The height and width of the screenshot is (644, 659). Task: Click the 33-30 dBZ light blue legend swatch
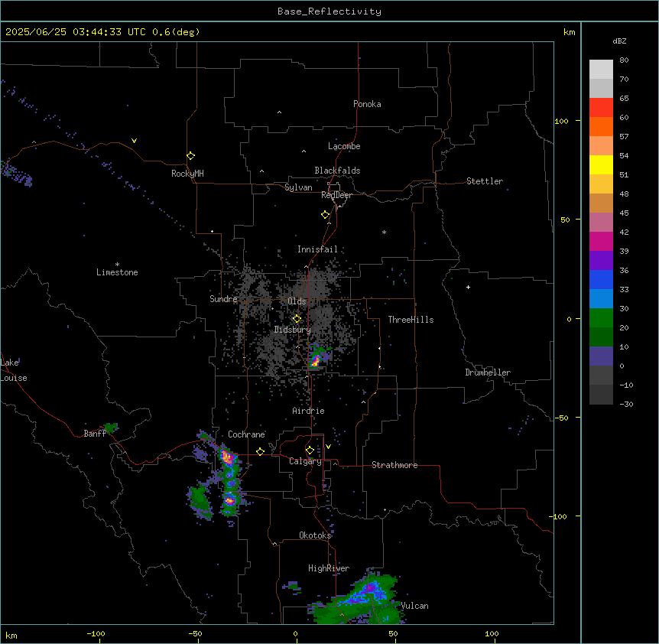[601, 298]
